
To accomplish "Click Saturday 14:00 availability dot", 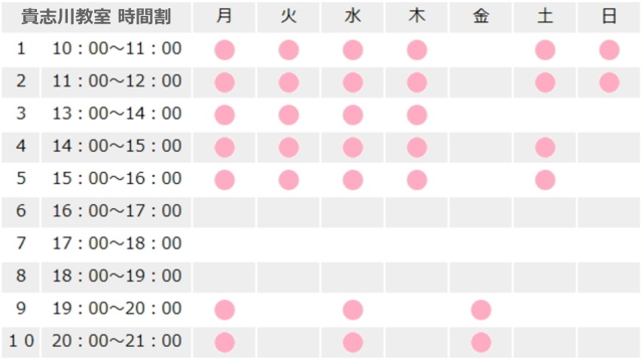I will [x=545, y=148].
